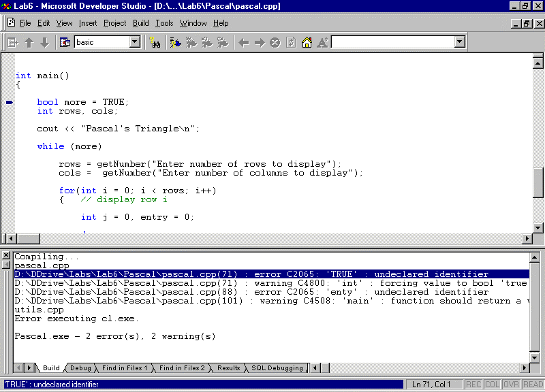Open the Build menu
Image resolution: width=545 pixels, height=392 pixels.
(x=141, y=23)
